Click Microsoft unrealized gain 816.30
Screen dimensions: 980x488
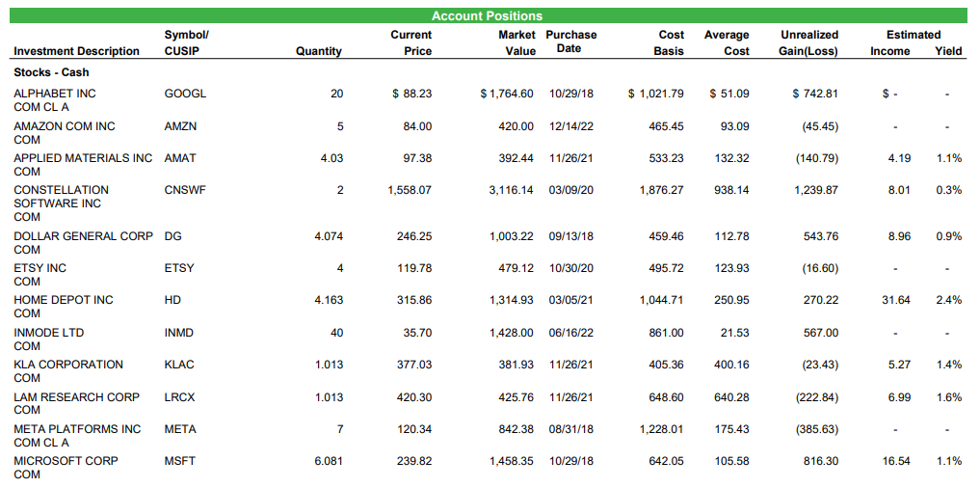coord(821,461)
